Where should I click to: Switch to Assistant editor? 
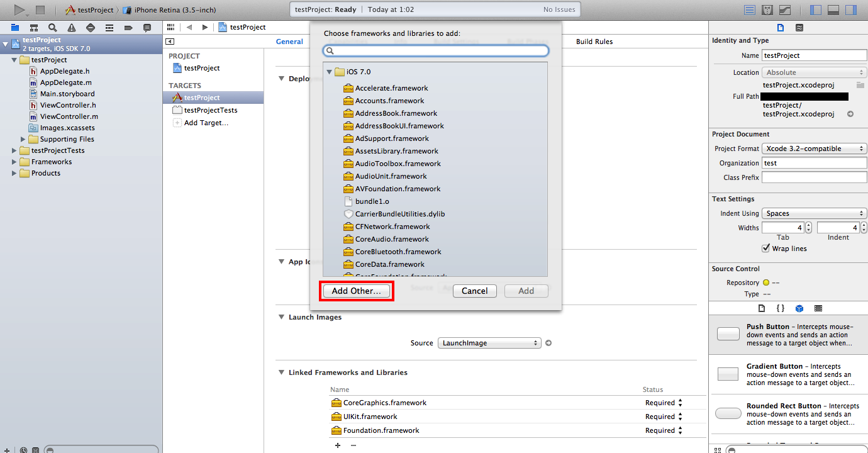767,10
